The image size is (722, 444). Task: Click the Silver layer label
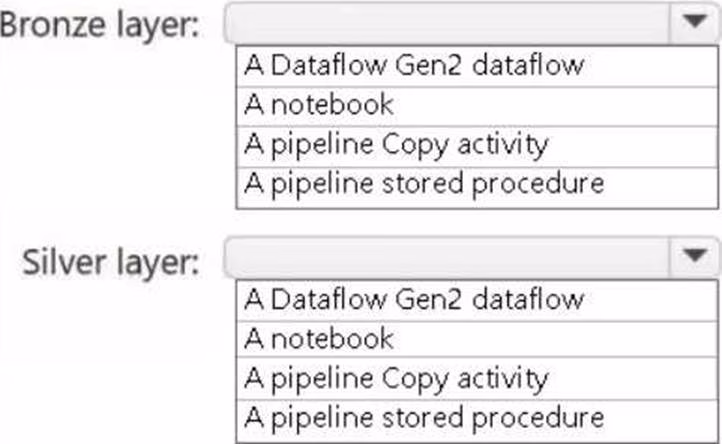pyautogui.click(x=111, y=263)
